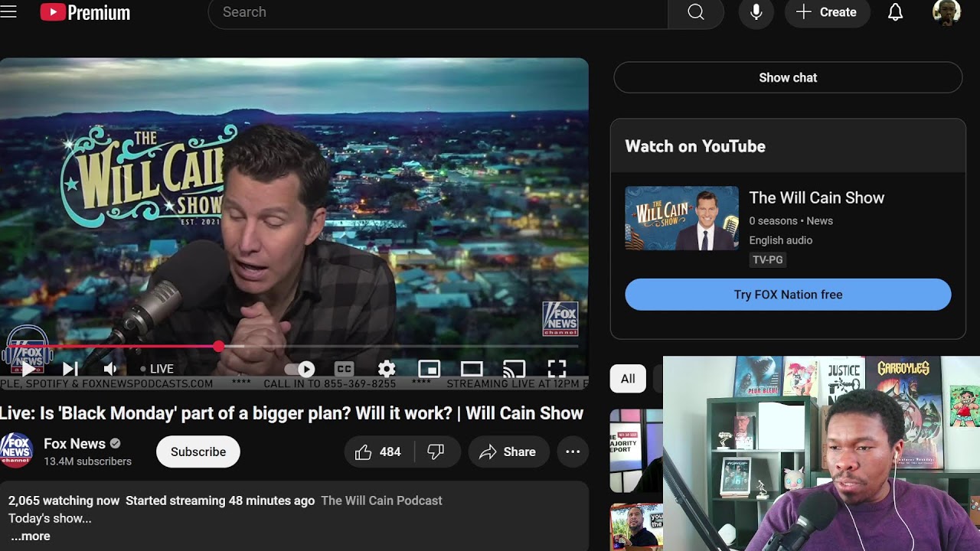Share this live stream

click(508, 452)
